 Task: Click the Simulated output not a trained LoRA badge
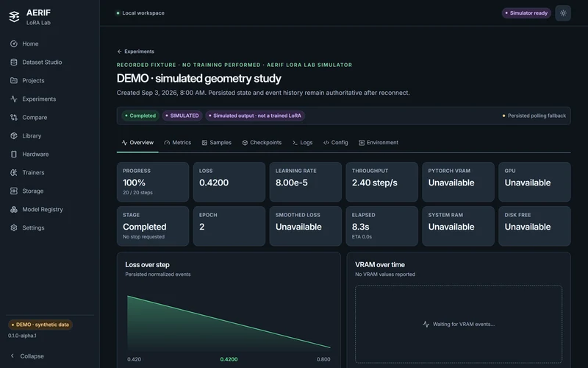click(255, 116)
